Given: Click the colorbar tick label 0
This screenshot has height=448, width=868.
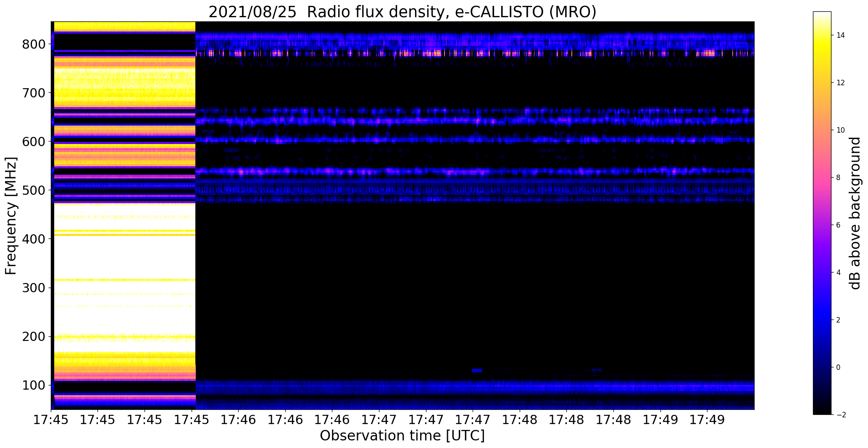Looking at the screenshot, I should [x=838, y=367].
